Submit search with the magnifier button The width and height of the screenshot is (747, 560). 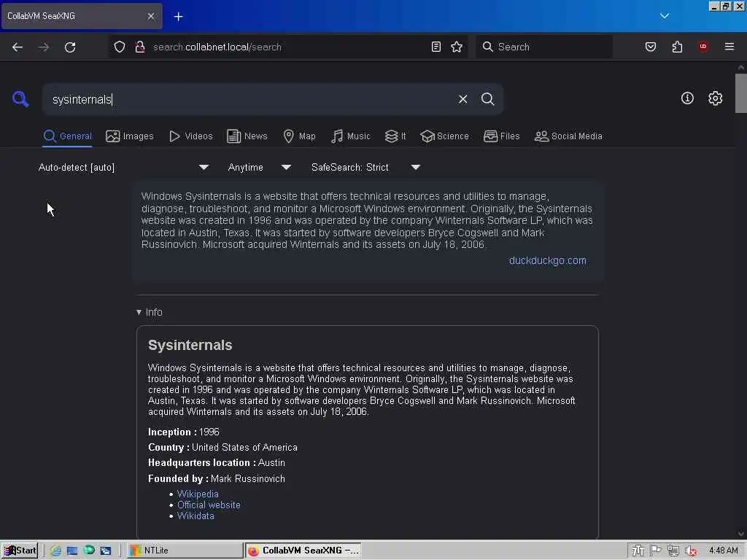coord(487,99)
